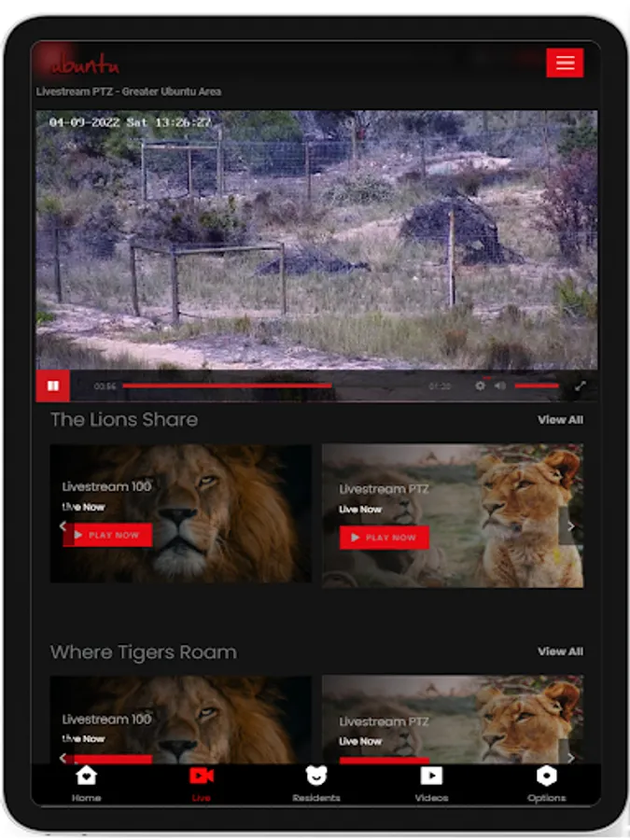Next arrow in Where Tigers Roam carousel
This screenshot has width=630, height=840.
coord(570,756)
